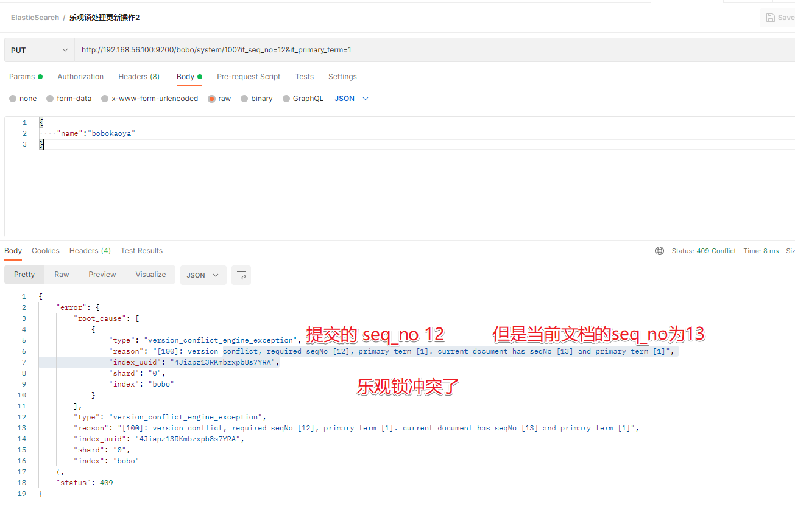Open the request body JSON format dropdown
Viewport: 795px width, 532px height.
352,99
